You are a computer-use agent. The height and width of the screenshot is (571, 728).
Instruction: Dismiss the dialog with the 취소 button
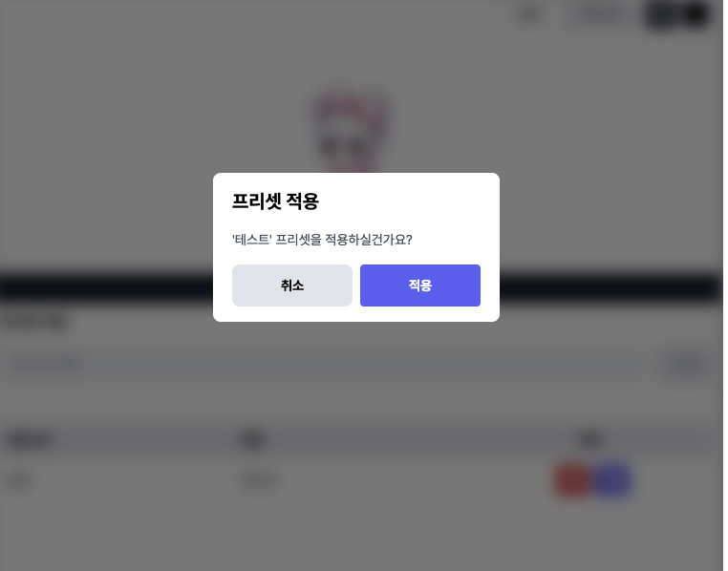tap(292, 285)
